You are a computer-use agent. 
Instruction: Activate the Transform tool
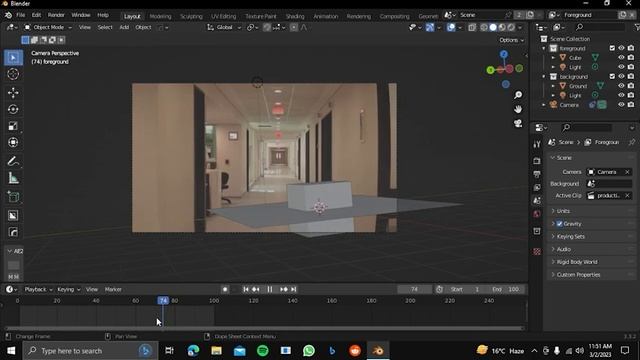(x=13, y=142)
